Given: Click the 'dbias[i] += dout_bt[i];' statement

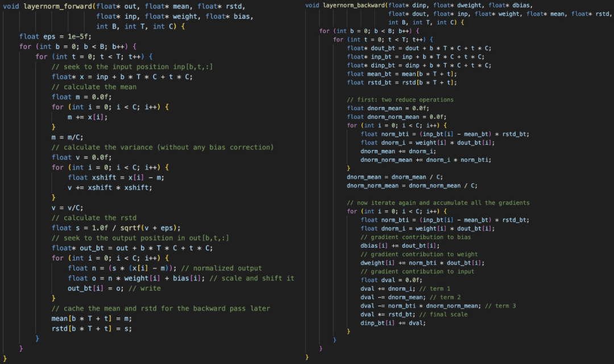Looking at the screenshot, I should click(400, 246).
